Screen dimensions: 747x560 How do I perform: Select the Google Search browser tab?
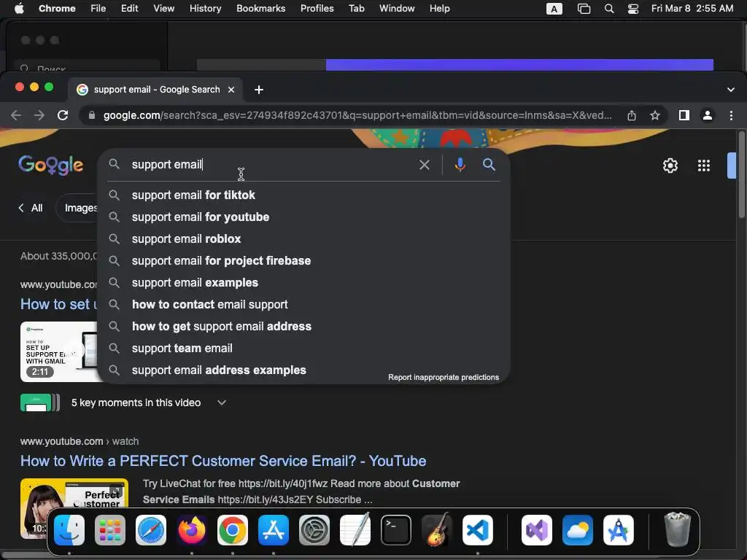155,90
